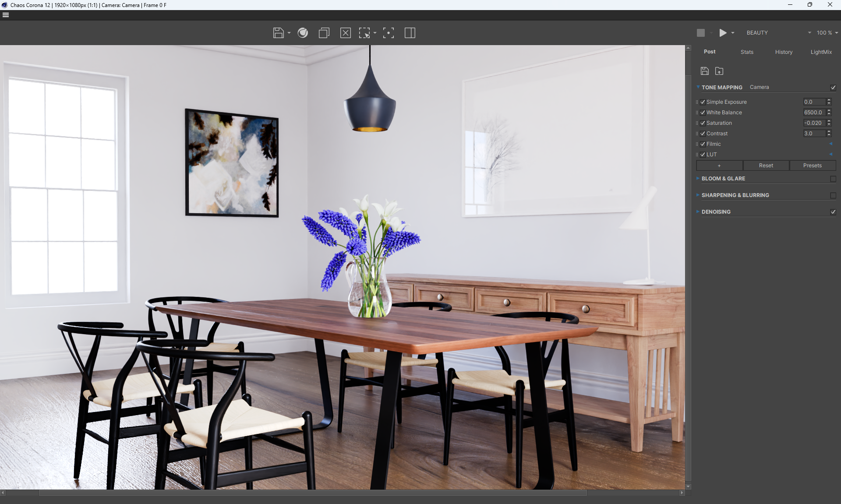Screen dimensions: 841x504
Task: Click the focus point picker icon
Action: coord(389,33)
